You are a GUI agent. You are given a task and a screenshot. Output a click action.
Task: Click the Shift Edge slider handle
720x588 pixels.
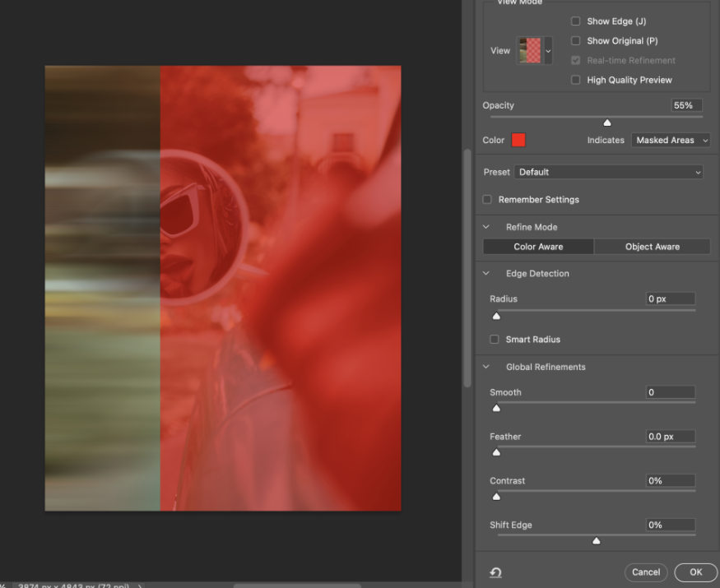click(x=596, y=541)
